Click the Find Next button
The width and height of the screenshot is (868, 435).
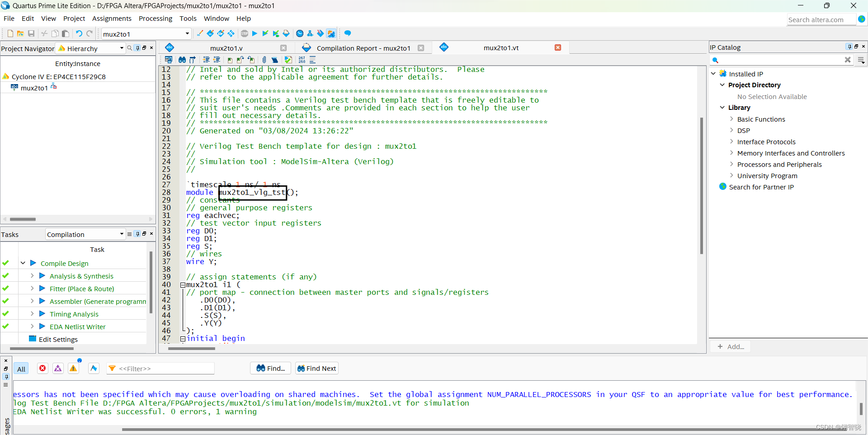coord(316,368)
